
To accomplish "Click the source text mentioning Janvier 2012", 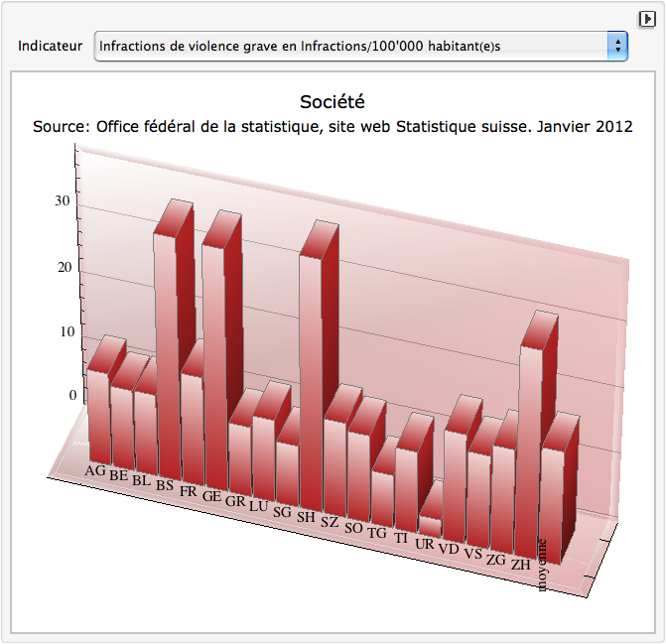I will point(333,126).
